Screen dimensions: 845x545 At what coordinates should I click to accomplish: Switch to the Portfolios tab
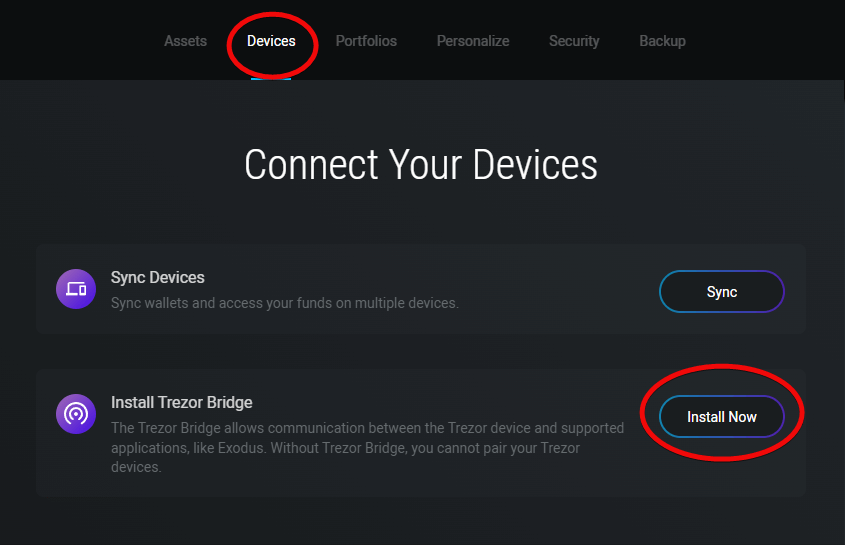[x=366, y=41]
